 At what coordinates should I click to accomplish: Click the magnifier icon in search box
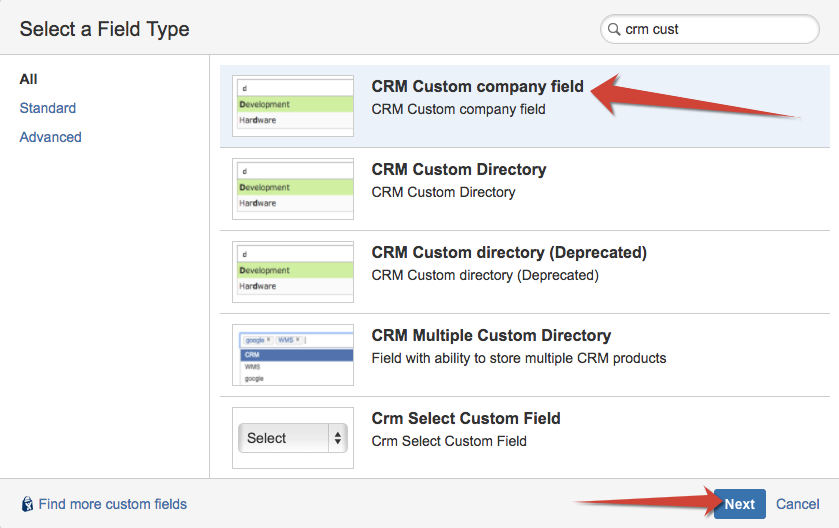pos(613,30)
